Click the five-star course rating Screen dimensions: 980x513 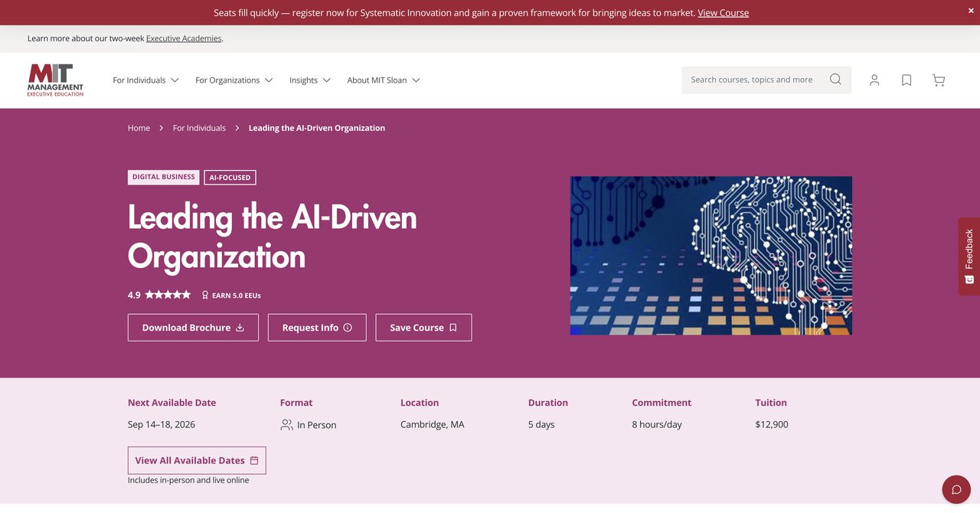[x=168, y=295]
